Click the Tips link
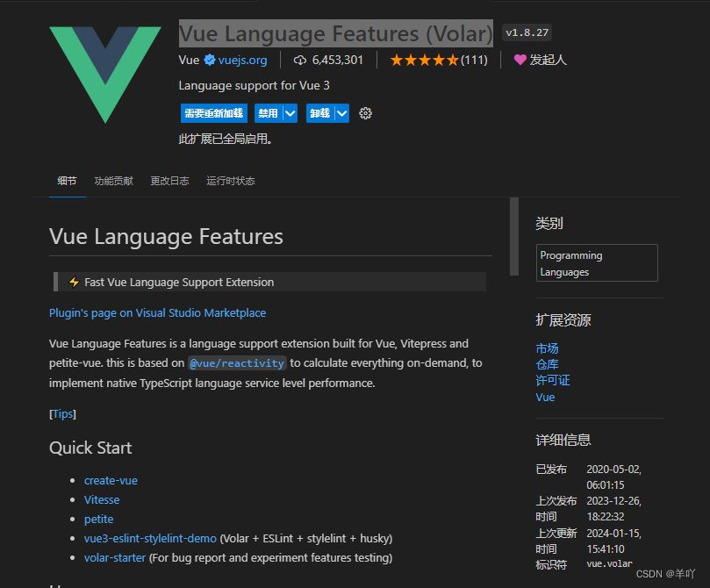710x588 pixels. click(x=62, y=413)
